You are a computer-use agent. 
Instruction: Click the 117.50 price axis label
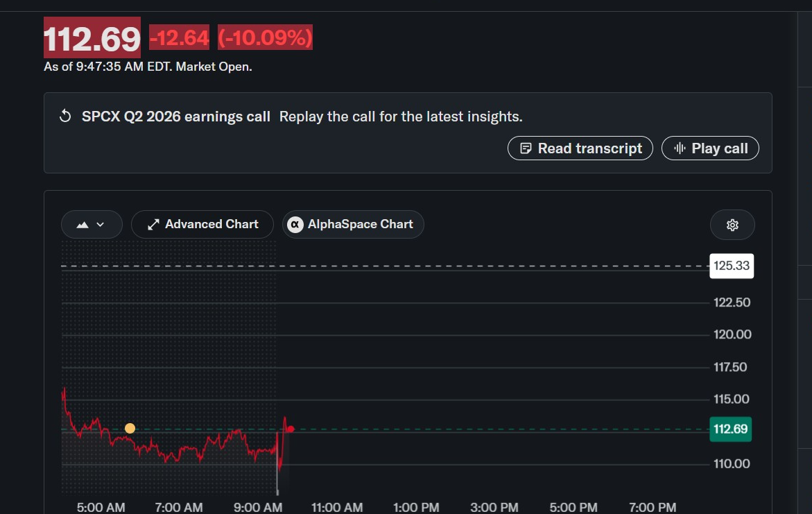click(730, 368)
